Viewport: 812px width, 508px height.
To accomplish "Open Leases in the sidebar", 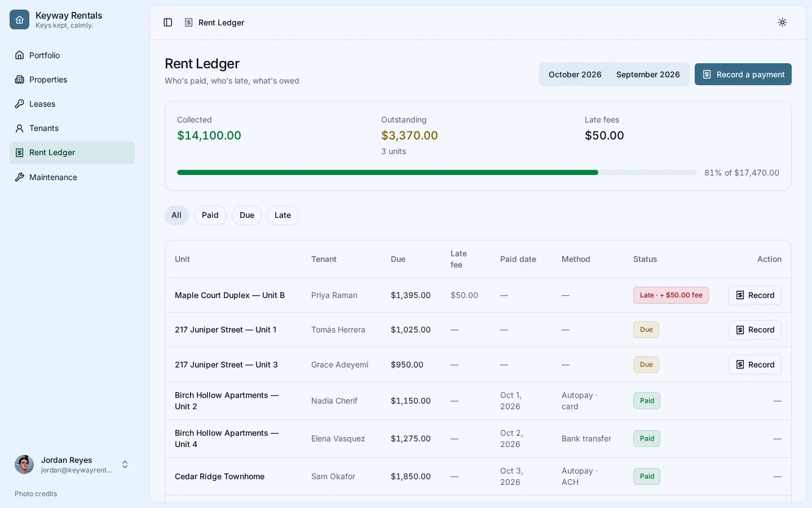I will [72, 104].
